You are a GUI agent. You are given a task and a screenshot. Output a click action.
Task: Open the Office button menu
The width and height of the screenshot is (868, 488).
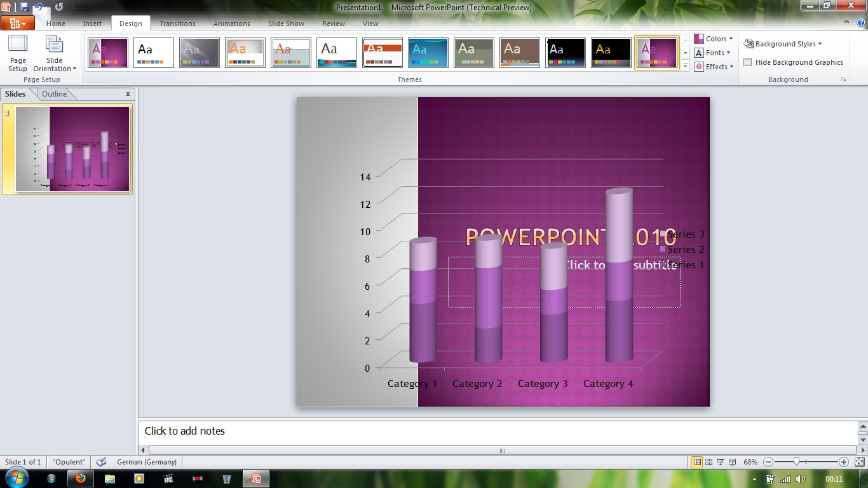click(17, 24)
